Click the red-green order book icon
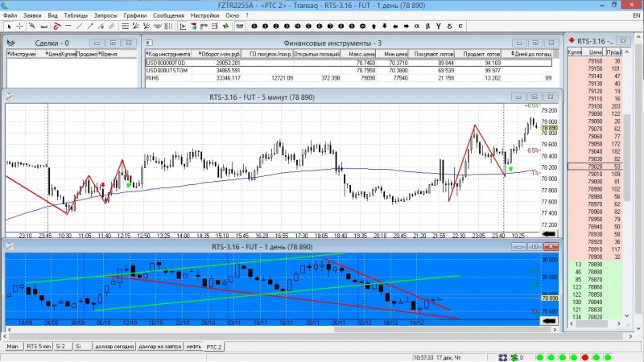The image size is (644, 362). tap(193, 27)
